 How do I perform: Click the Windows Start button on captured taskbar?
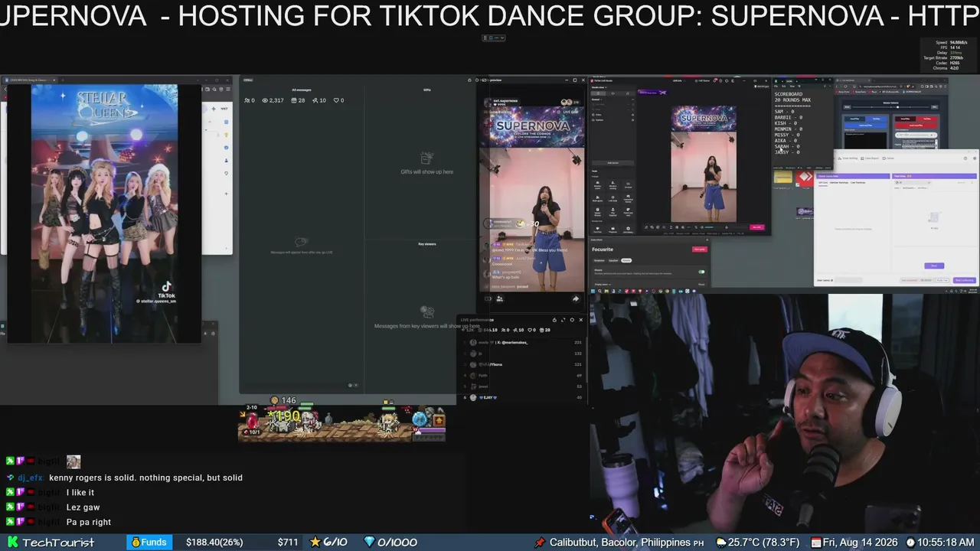coord(594,291)
